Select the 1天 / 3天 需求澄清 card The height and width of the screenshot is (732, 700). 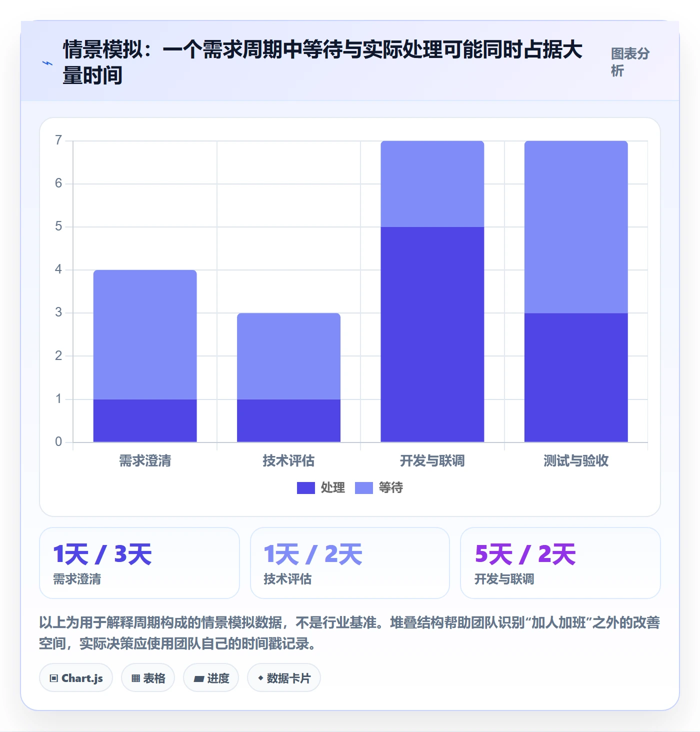point(139,563)
